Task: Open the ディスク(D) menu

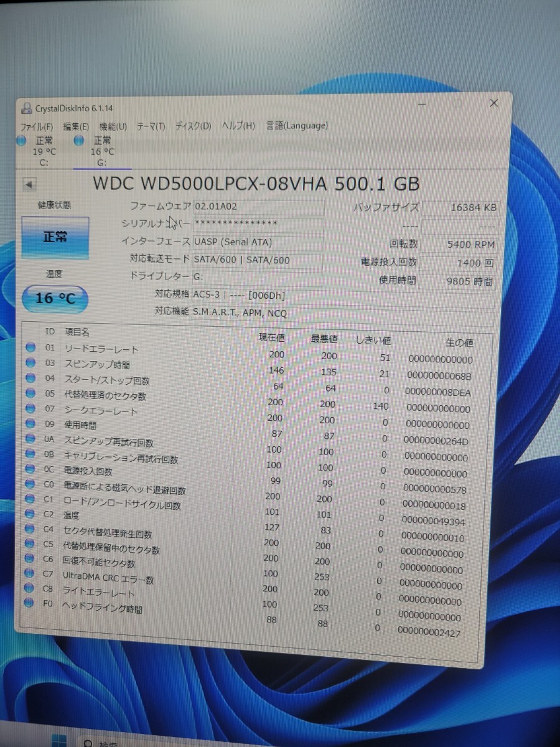Action: click(192, 126)
